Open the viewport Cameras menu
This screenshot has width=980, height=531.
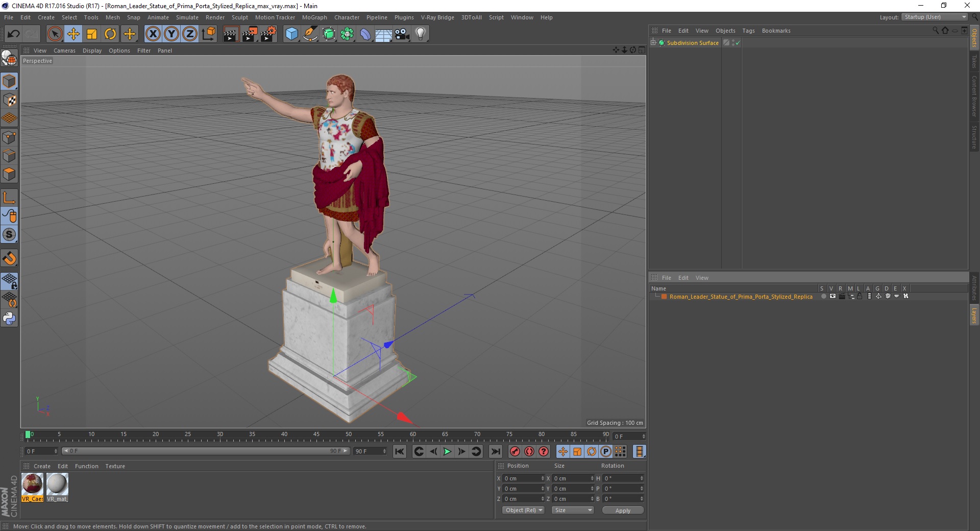pos(64,51)
